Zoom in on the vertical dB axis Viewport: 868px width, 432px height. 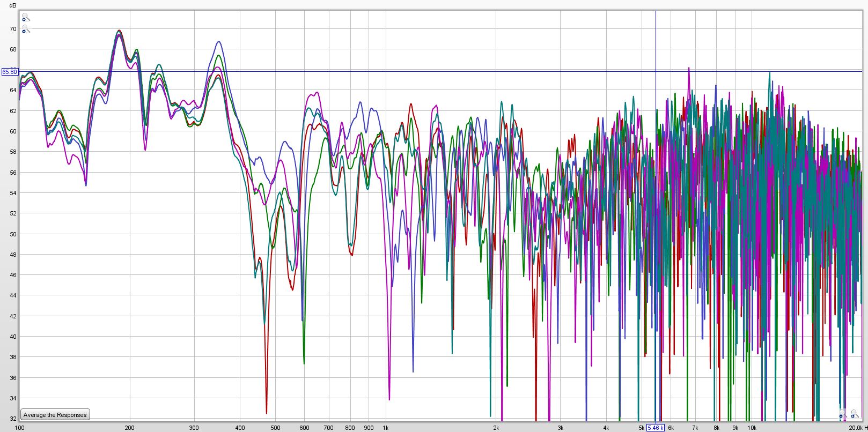(25, 18)
